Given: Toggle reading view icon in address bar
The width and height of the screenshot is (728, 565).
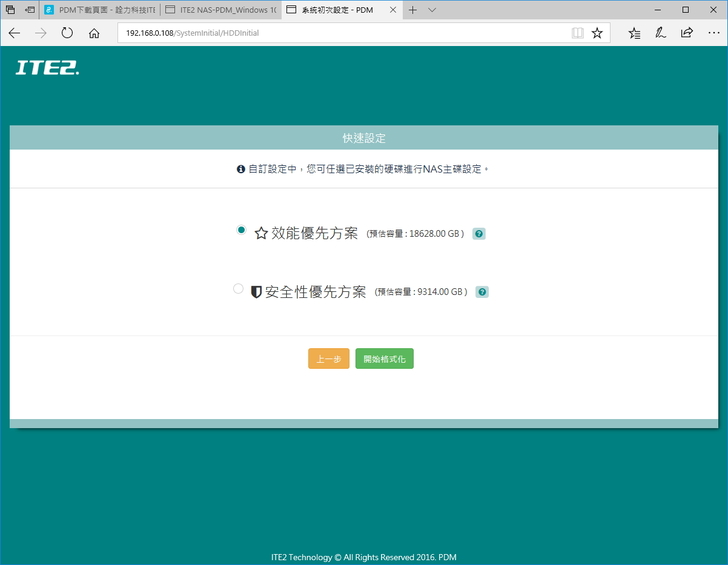Looking at the screenshot, I should [x=578, y=33].
